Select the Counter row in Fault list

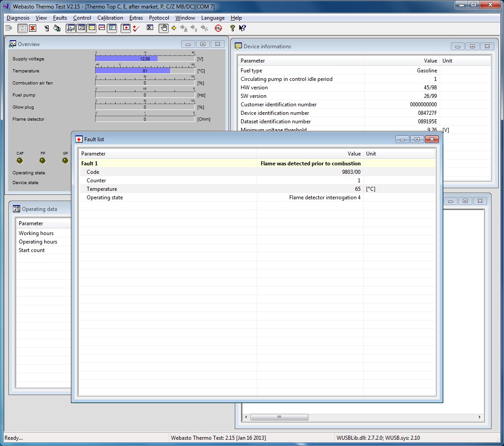point(257,181)
